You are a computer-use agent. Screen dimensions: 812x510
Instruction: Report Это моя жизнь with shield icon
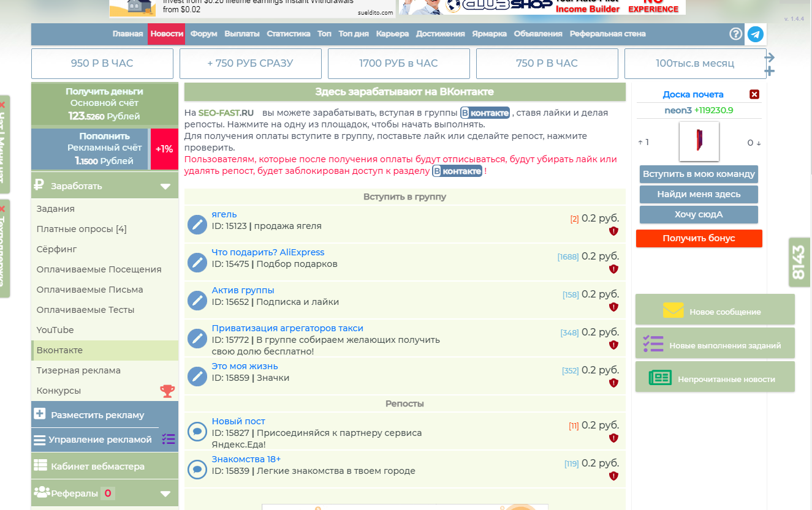coord(613,383)
